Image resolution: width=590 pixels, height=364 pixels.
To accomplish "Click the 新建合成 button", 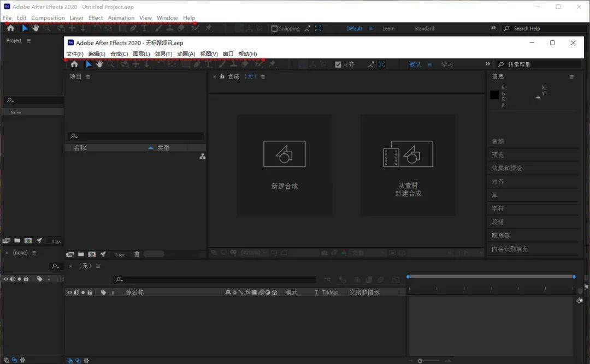I will (x=284, y=164).
